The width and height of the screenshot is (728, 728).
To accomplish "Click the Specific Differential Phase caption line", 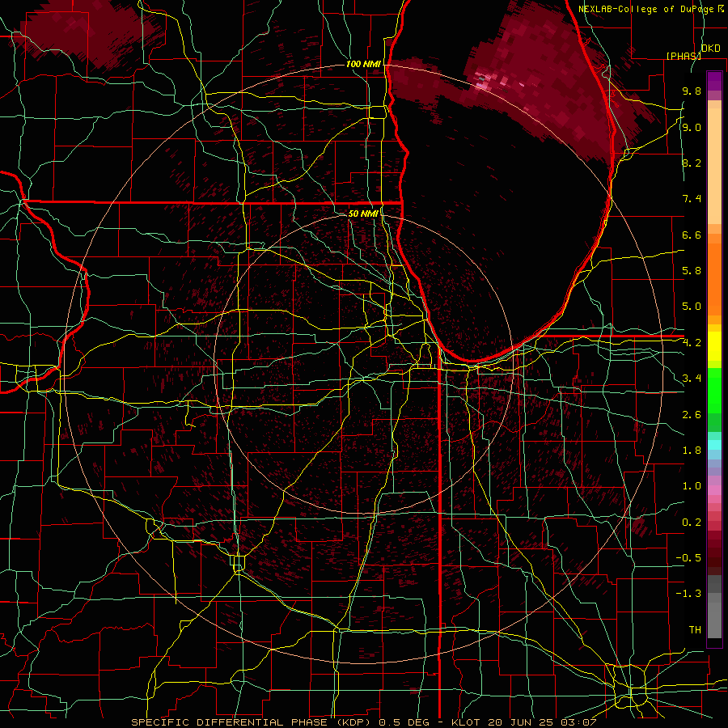I will click(363, 722).
